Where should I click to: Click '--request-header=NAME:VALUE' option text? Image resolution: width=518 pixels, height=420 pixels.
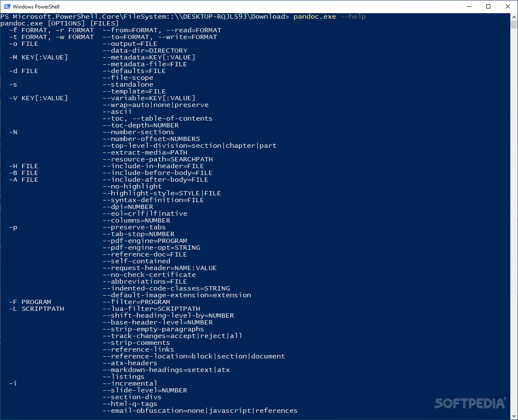click(x=160, y=268)
